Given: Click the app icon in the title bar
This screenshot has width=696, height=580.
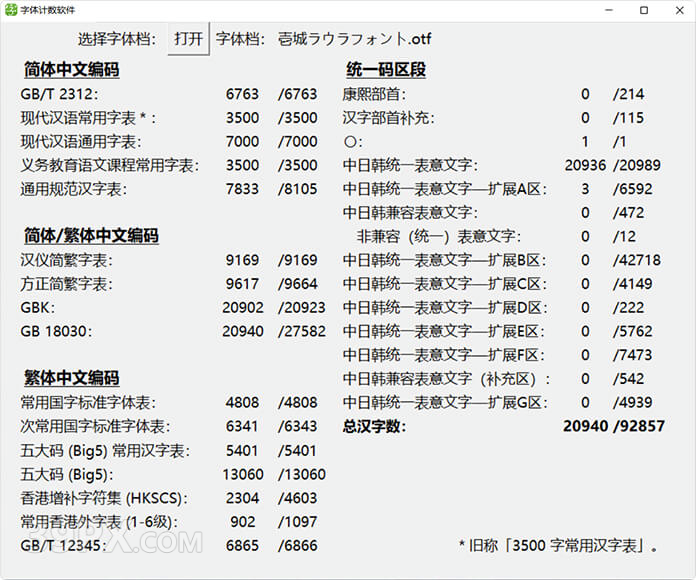Looking at the screenshot, I should pos(10,10).
